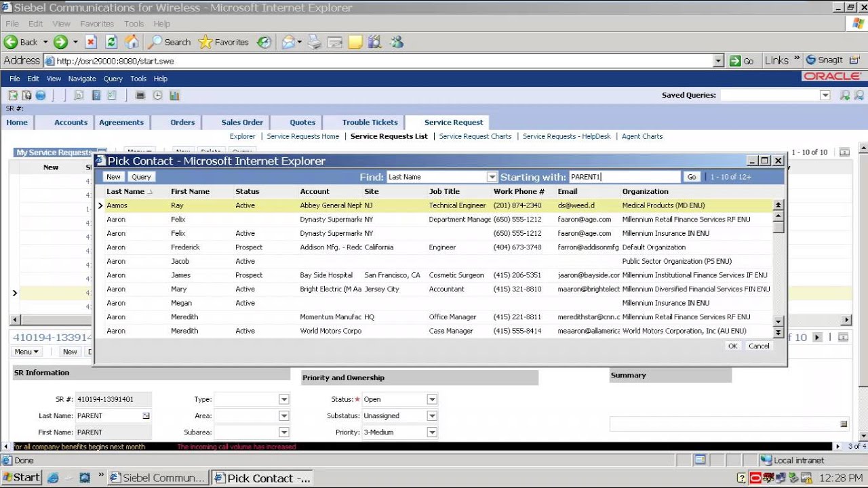The height and width of the screenshot is (488, 868).
Task: Click the IE Refresh page icon
Action: pos(111,42)
